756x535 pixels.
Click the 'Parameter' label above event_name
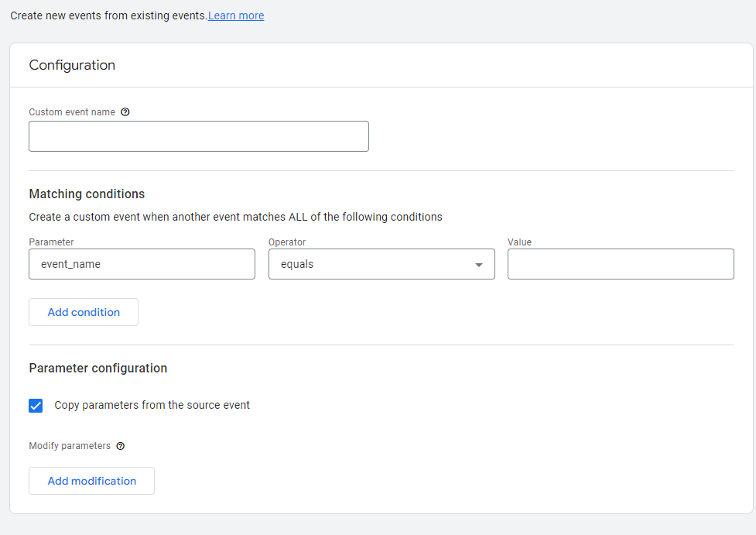[51, 242]
